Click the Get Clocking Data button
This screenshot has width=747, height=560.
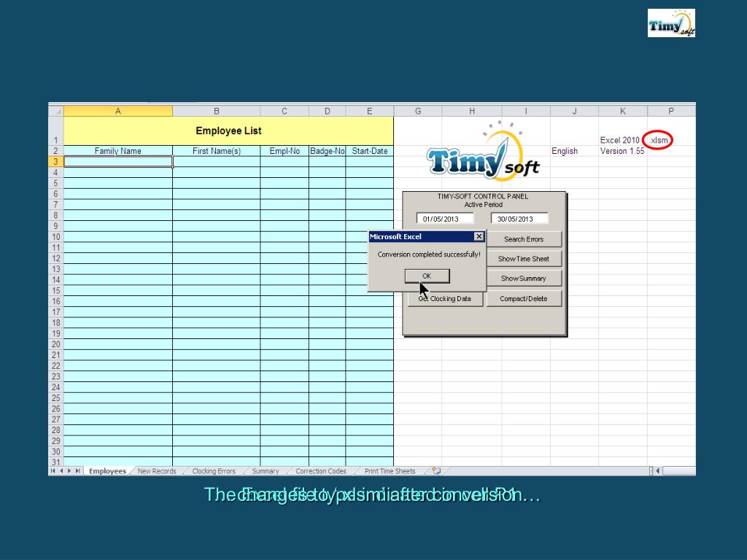pyautogui.click(x=445, y=298)
